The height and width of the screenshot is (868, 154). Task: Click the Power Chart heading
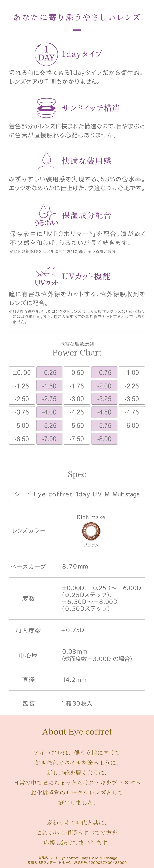coord(77,353)
